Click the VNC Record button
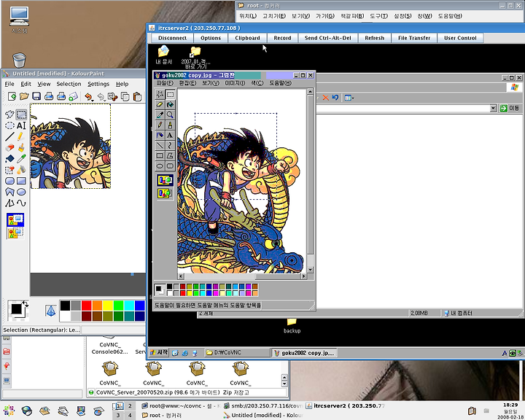 (282, 38)
